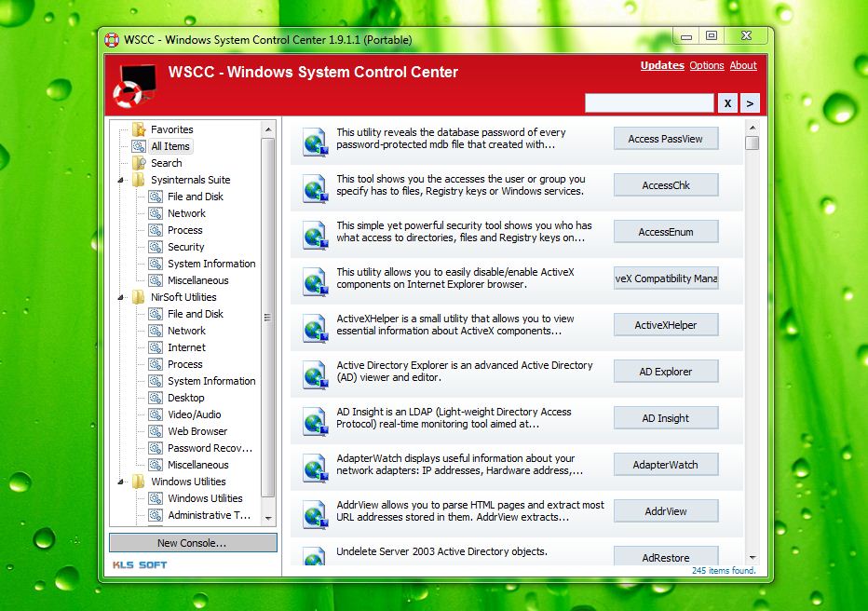The image size is (868, 611).
Task: Collapse the Windows Utilities parent node
Action: (x=121, y=482)
